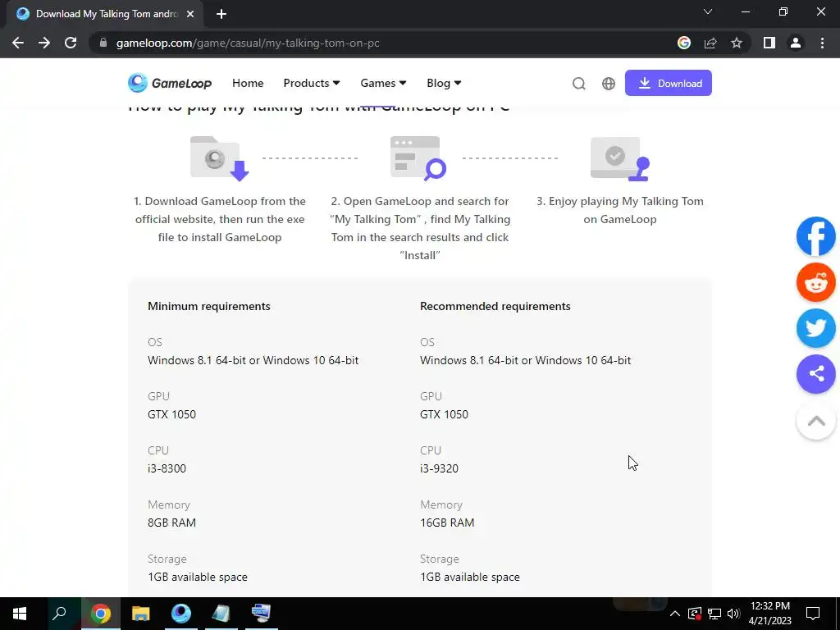View site info via lock icon
This screenshot has width=840, height=630.
(x=103, y=43)
